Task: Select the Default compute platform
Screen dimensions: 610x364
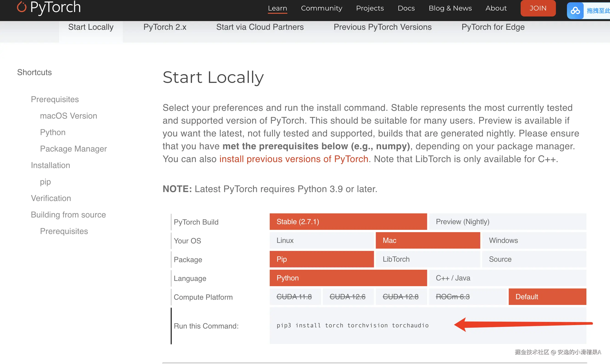Action: pyautogui.click(x=547, y=296)
